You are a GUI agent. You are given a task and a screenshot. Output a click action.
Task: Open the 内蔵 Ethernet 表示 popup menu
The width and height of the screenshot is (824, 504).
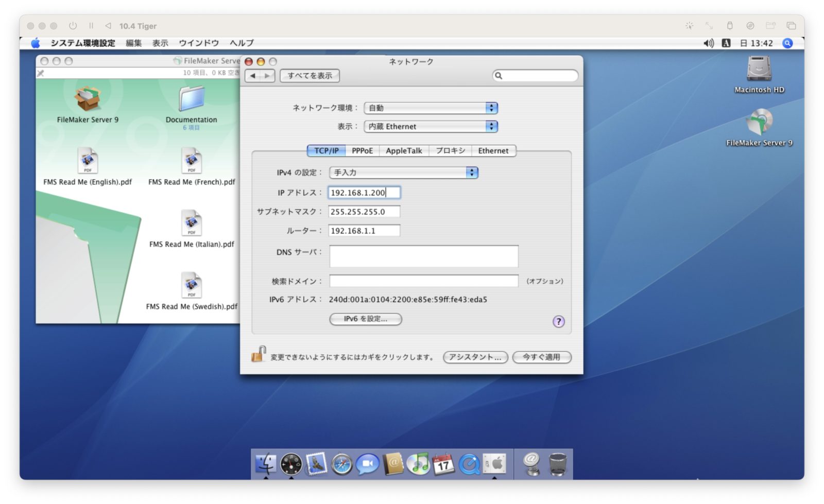pyautogui.click(x=430, y=126)
